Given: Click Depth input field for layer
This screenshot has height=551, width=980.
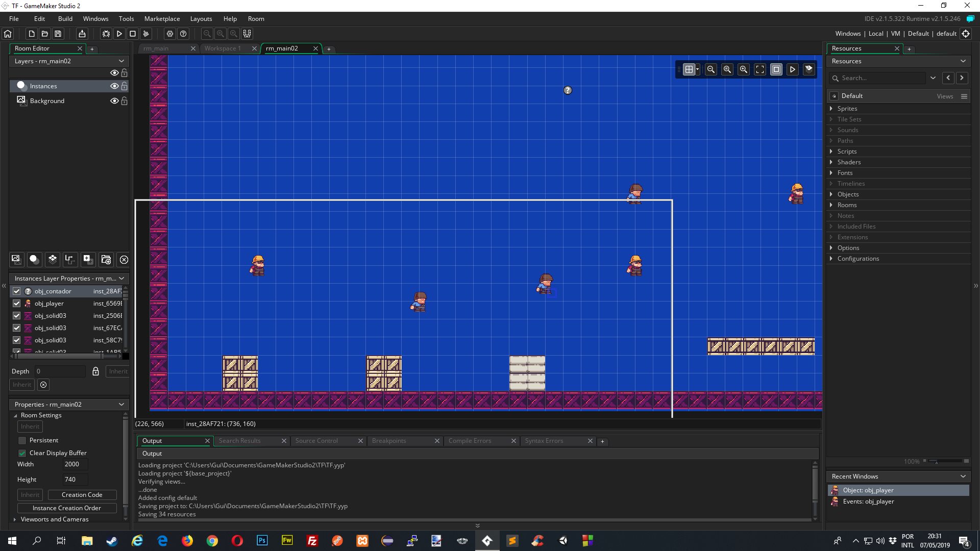Looking at the screenshot, I should (x=61, y=371).
